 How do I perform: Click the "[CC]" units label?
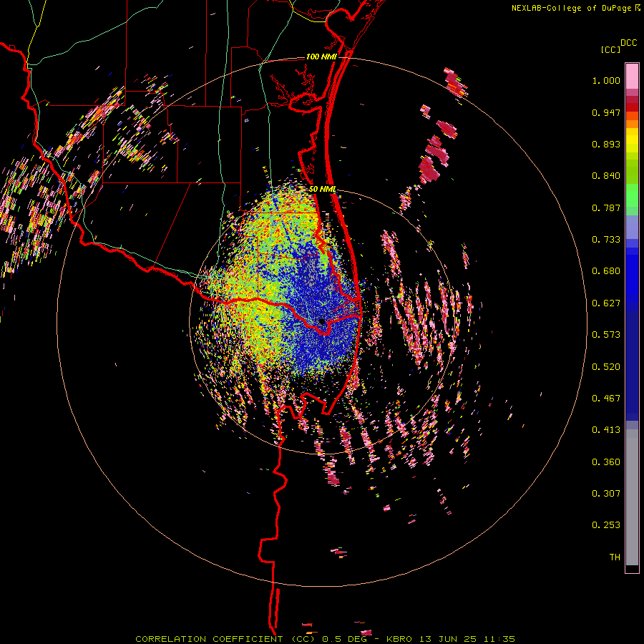[610, 49]
